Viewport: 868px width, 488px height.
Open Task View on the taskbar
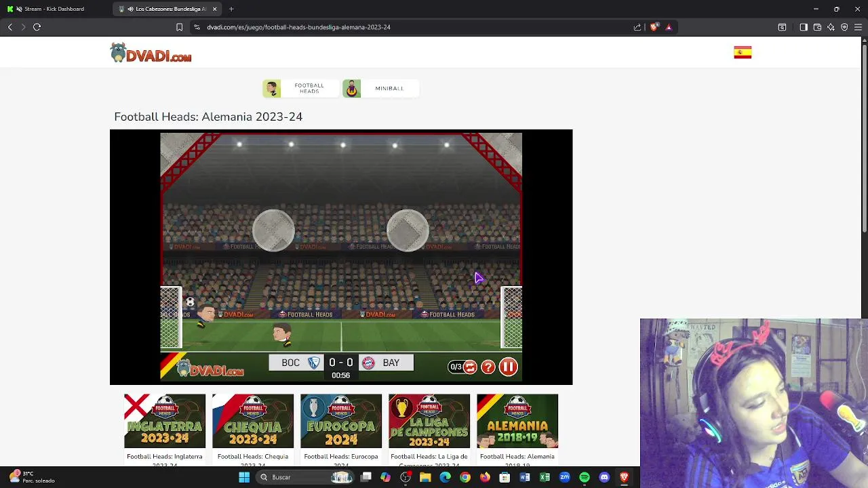[366, 477]
